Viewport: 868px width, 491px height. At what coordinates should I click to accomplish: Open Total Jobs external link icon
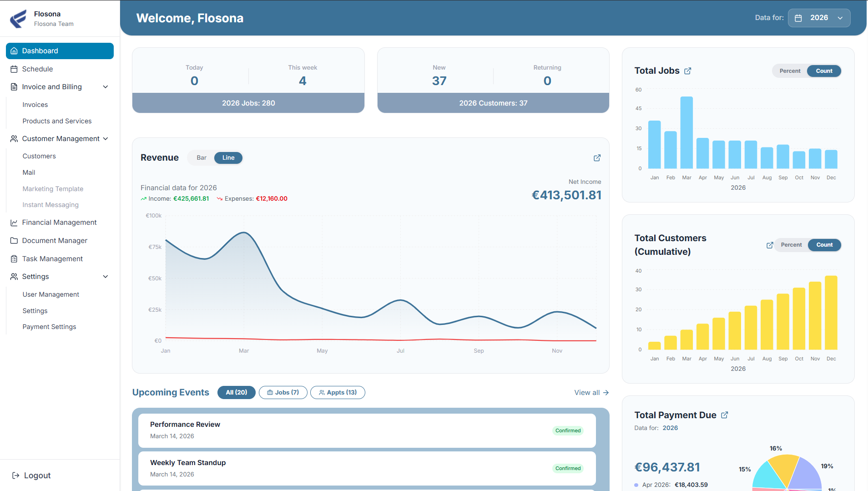tap(688, 71)
